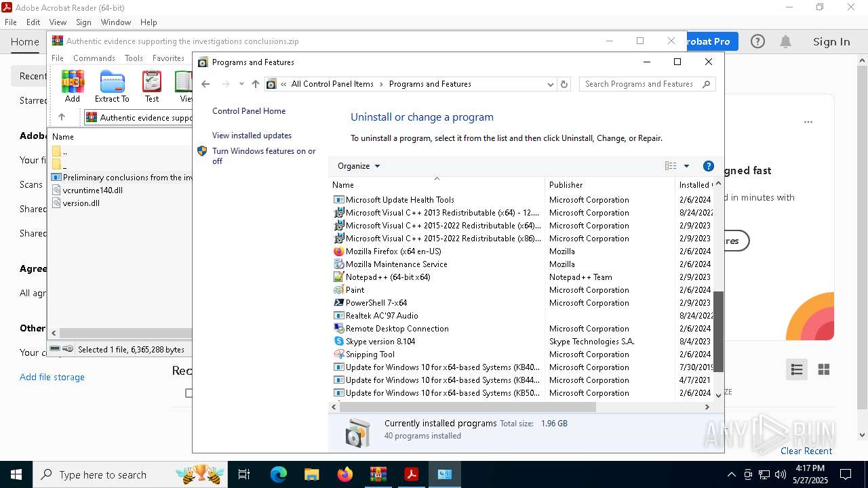Click All Control Panel Items breadcrumb

pos(332,84)
